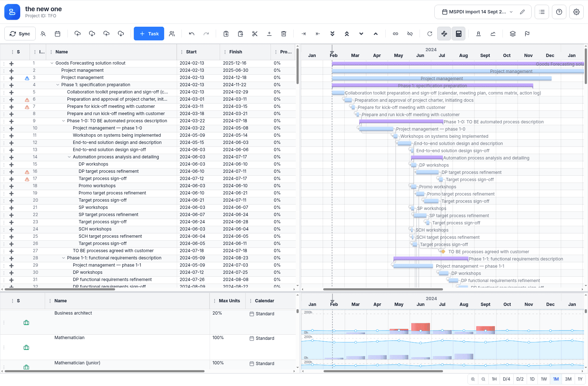The image size is (588, 386).
Task: Set timeline scale to 1D
Action: tap(532, 379)
